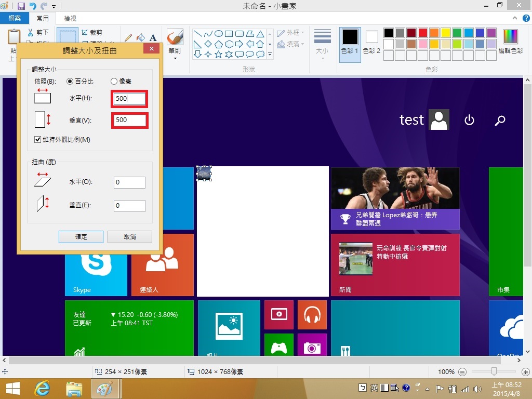Viewport: 532px width, 399px height.
Task: Select the 百分比 radio button
Action: [x=70, y=82]
